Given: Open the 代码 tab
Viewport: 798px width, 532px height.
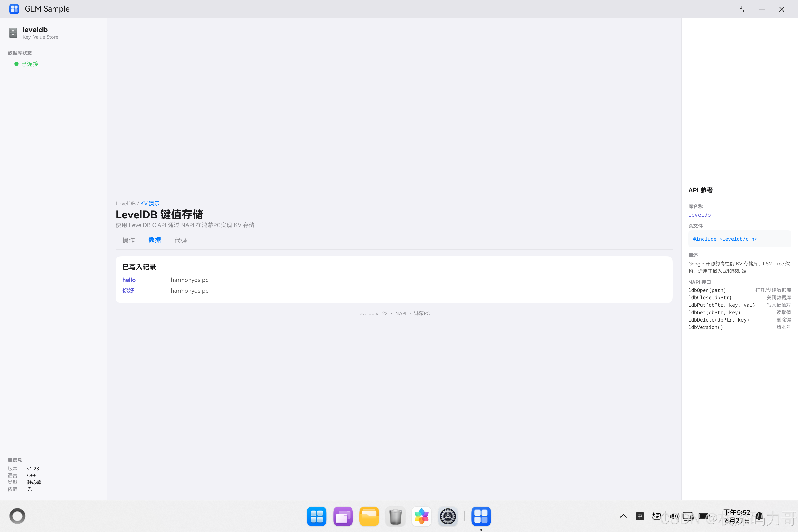Looking at the screenshot, I should [181, 240].
